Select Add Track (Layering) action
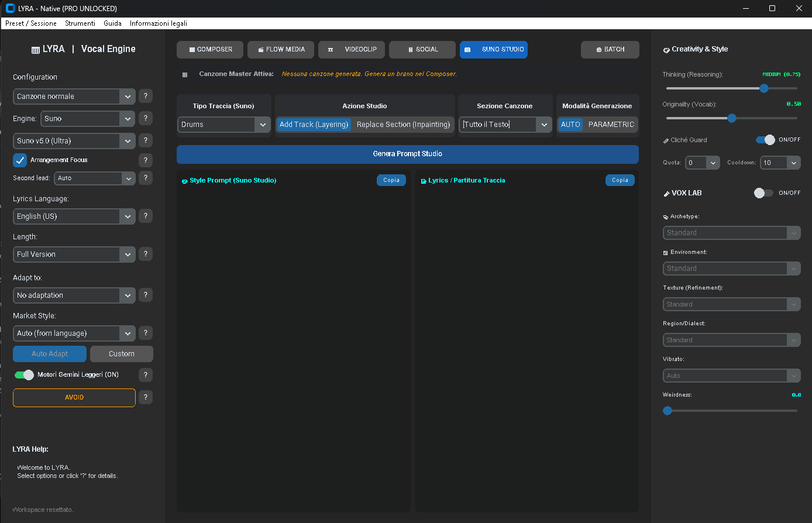 tap(314, 124)
